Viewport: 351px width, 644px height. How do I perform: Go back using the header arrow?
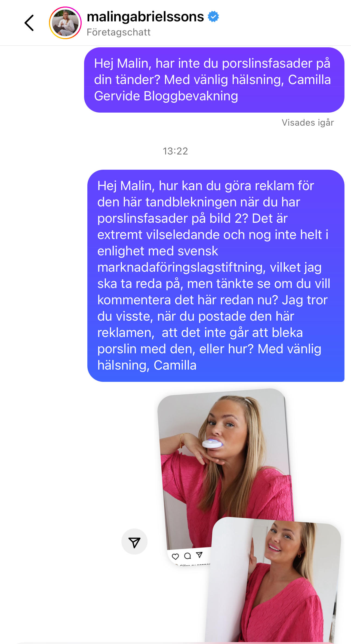[x=29, y=23]
